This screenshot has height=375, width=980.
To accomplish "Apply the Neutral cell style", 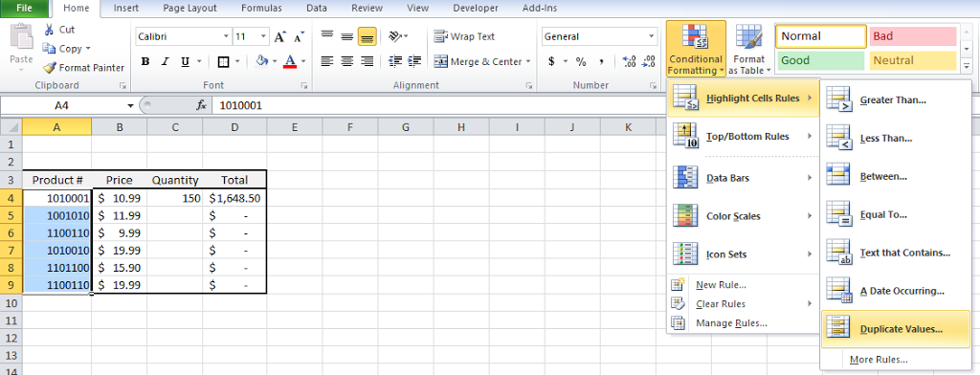I will tap(912, 60).
